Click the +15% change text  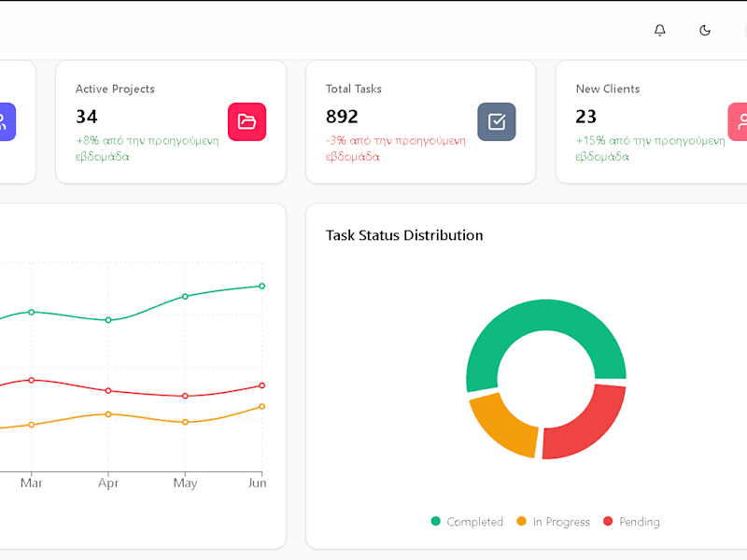tap(650, 148)
